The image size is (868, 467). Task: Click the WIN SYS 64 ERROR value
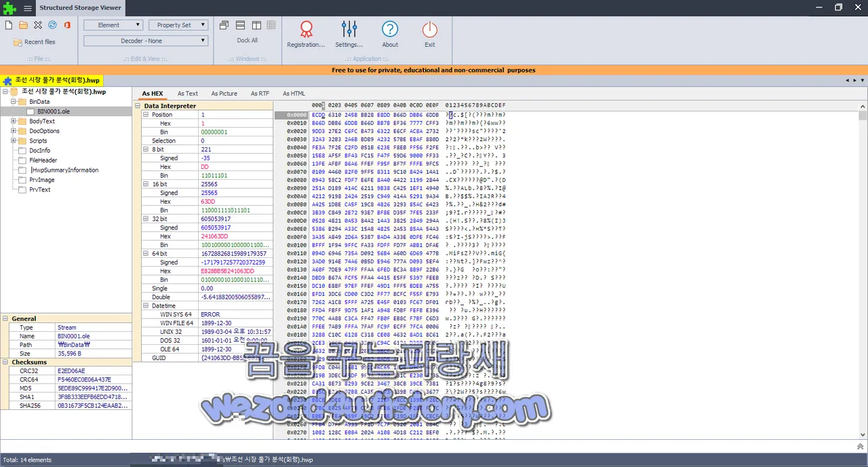pyautogui.click(x=235, y=314)
